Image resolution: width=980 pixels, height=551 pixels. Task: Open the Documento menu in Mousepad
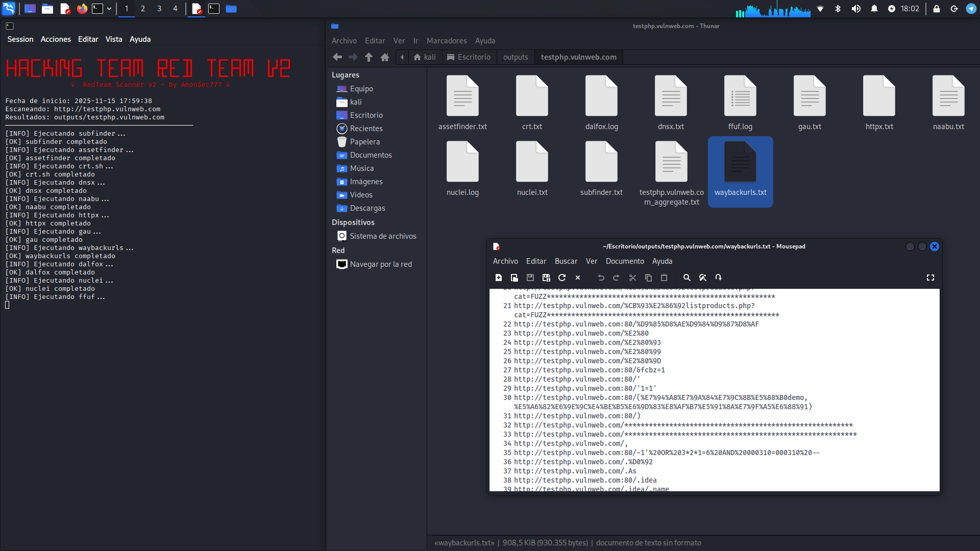(625, 261)
